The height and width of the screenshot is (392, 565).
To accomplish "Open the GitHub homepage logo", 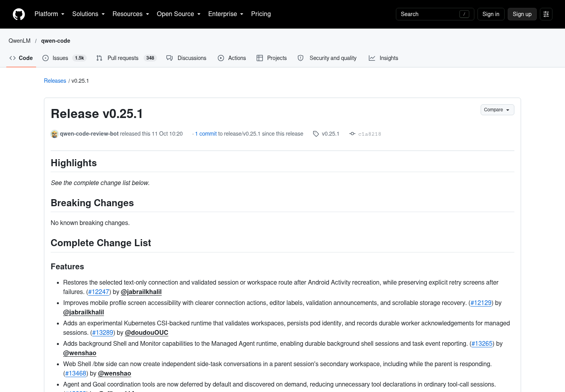I will coord(19,14).
